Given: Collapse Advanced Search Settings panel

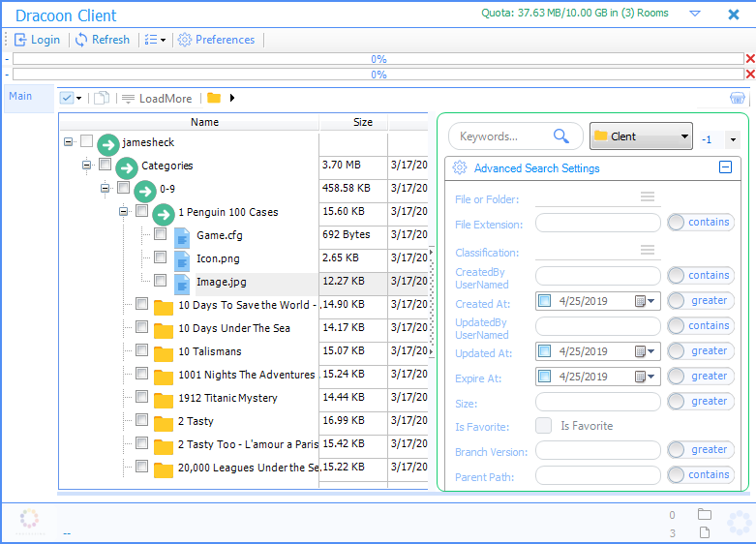Looking at the screenshot, I should pos(725,167).
